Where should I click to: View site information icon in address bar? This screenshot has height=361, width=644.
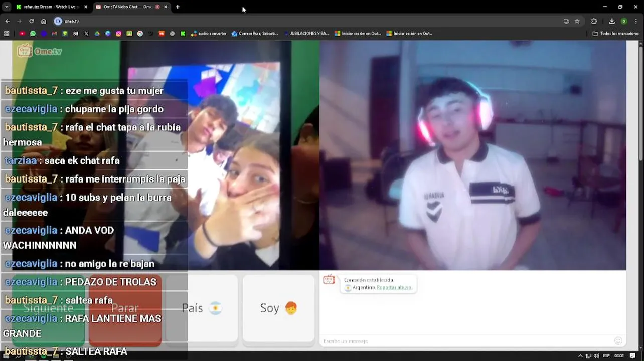click(58, 21)
